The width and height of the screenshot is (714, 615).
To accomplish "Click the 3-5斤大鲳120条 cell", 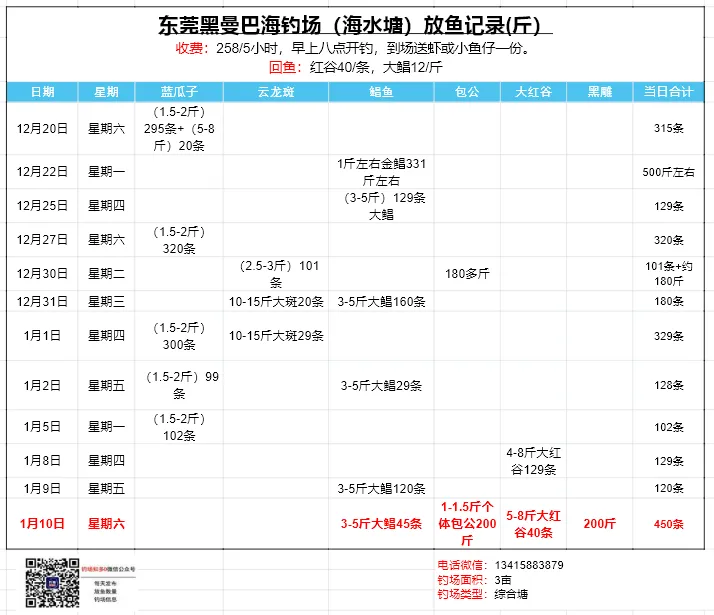I will click(381, 488).
